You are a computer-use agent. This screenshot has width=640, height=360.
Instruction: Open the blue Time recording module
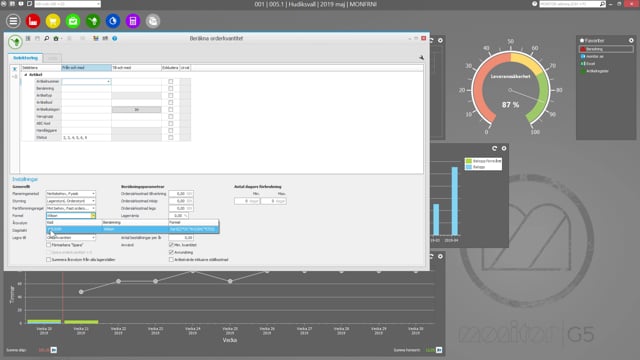pyautogui.click(x=113, y=21)
